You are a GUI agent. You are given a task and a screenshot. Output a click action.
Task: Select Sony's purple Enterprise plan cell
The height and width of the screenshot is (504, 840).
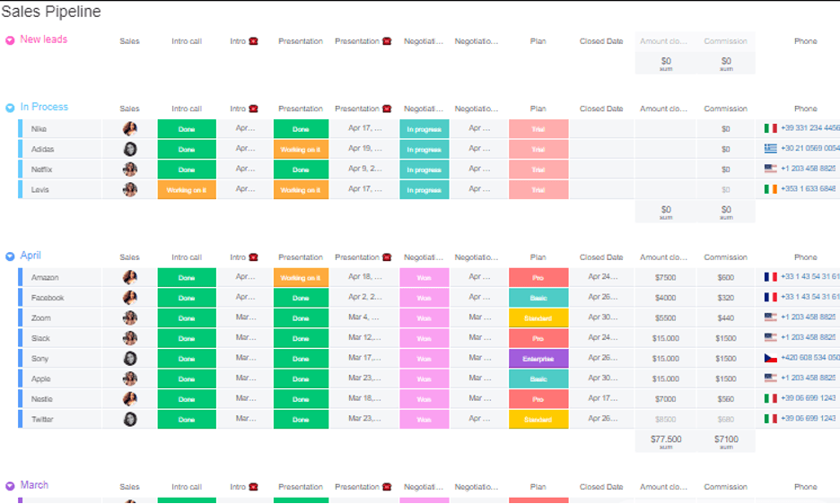(x=538, y=359)
